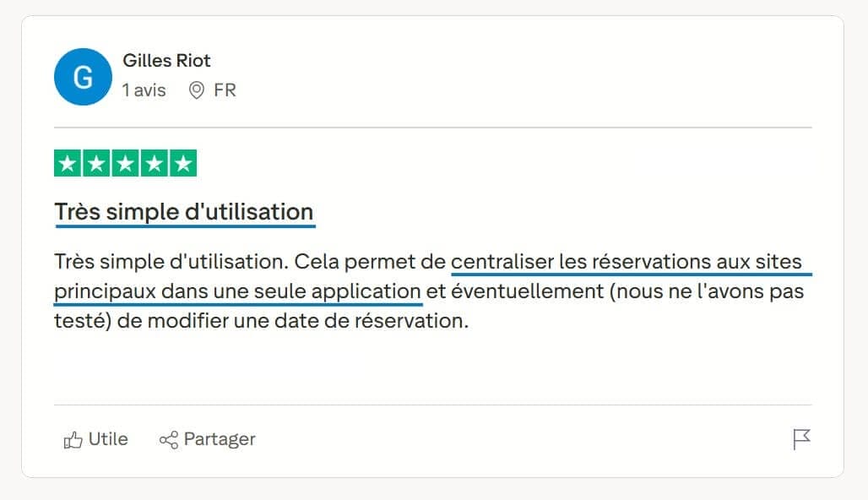Click the fifth green rating star

click(183, 163)
